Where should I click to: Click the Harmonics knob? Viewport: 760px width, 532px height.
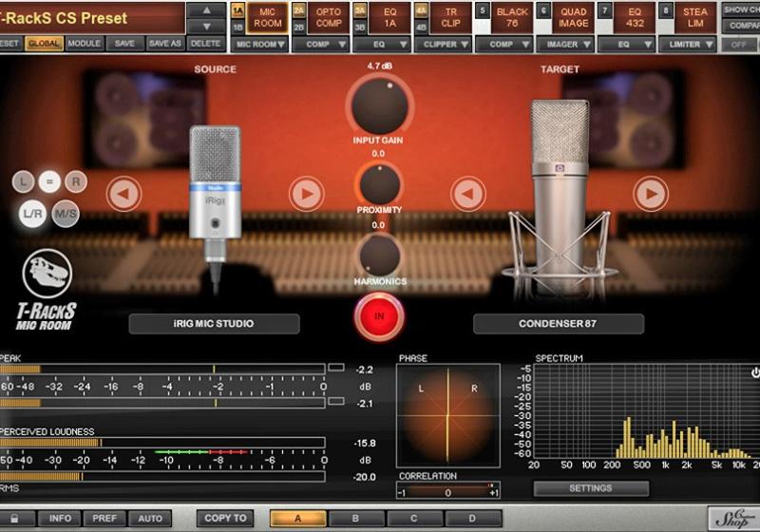(x=380, y=254)
